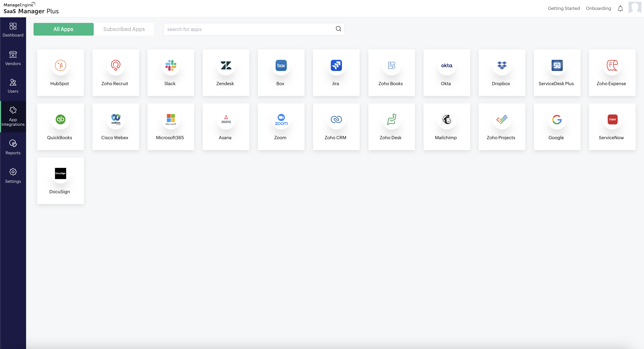Image resolution: width=644 pixels, height=349 pixels.
Task: Open the Microsoft365 app tile
Action: 171,127
